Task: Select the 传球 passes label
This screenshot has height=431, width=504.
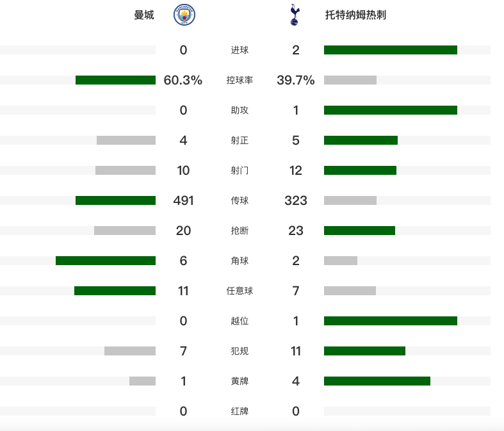Action: 240,200
